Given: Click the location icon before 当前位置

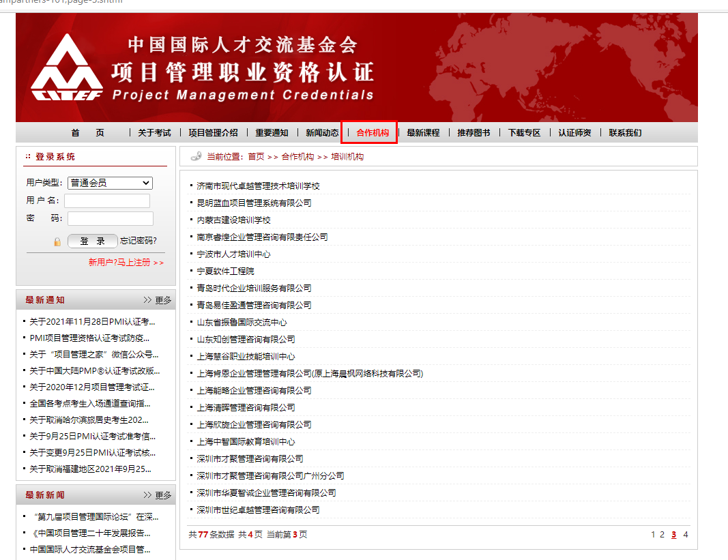Looking at the screenshot, I should point(196,156).
